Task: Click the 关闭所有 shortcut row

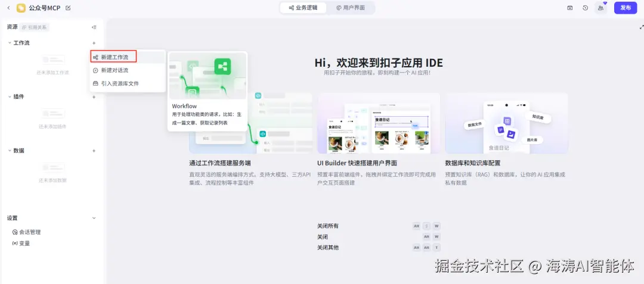Action: coord(379,226)
